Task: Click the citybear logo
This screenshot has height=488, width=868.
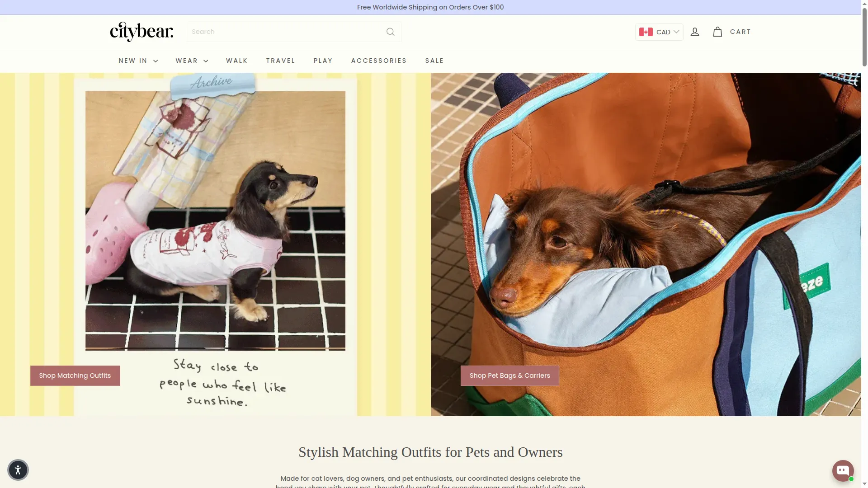Action: pyautogui.click(x=142, y=32)
